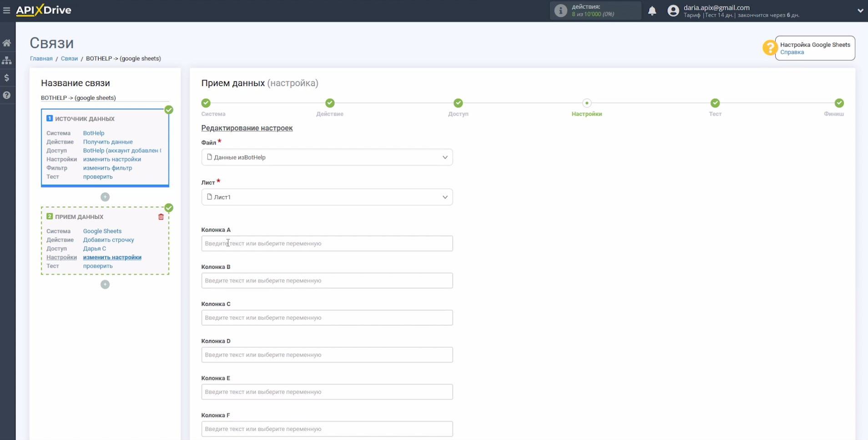
Task: Click the Колонка E input field
Action: (x=327, y=392)
